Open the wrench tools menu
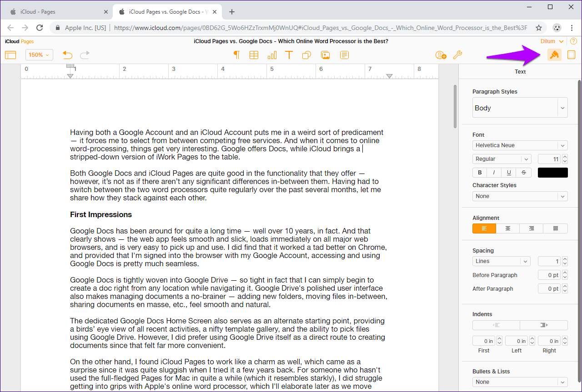 (x=458, y=55)
